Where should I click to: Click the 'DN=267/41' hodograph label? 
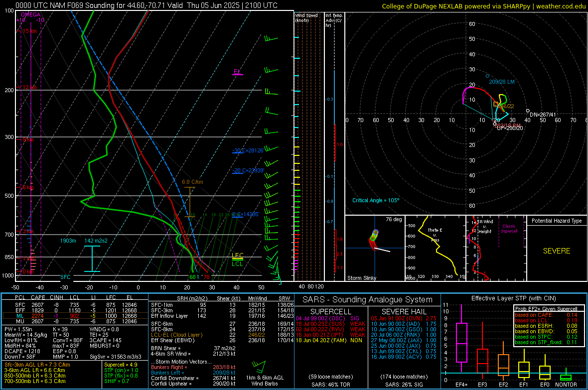[543, 115]
